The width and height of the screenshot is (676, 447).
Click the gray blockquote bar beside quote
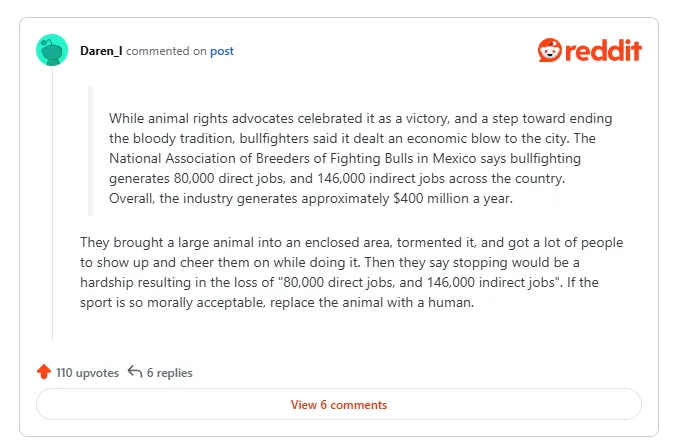click(x=91, y=151)
